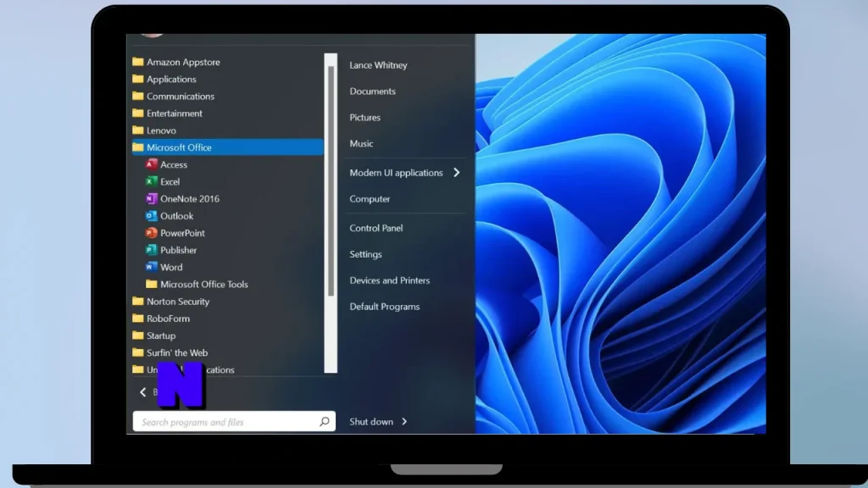Click the Communications folder icon
The width and height of the screenshot is (868, 488).
click(x=138, y=97)
